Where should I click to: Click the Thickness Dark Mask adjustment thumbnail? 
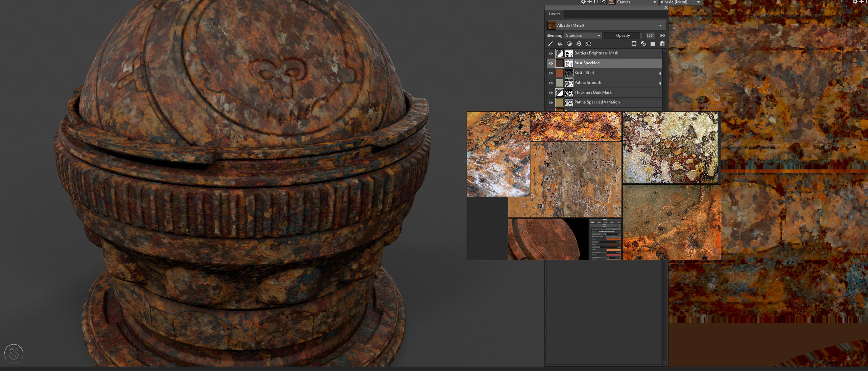point(560,93)
